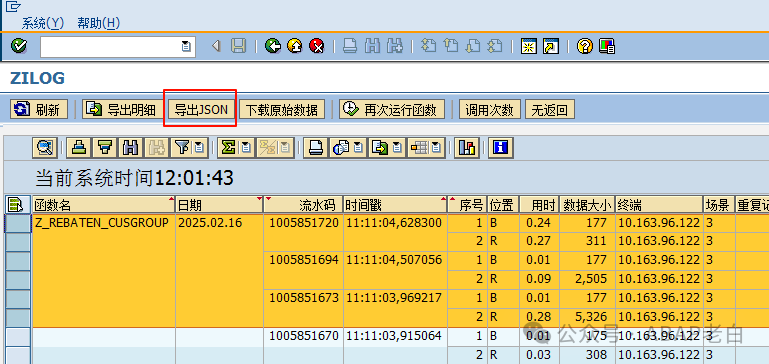Click the 无返回 button
This screenshot has height=364, width=769.
coord(550,109)
